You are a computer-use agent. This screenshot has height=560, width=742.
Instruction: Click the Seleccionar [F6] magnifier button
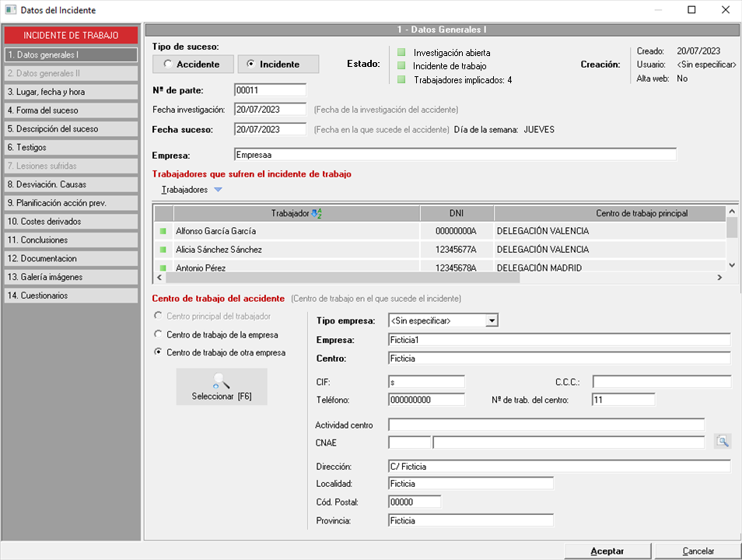(222, 387)
